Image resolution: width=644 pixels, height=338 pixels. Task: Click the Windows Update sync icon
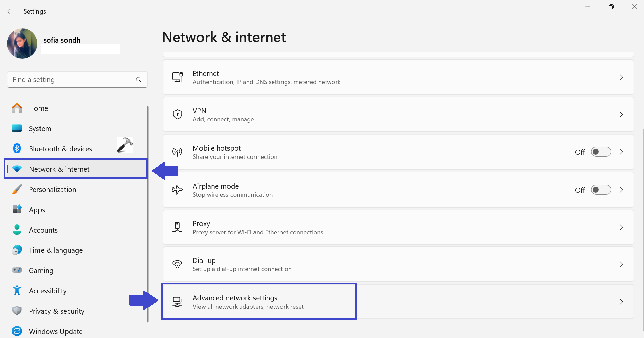(x=17, y=331)
